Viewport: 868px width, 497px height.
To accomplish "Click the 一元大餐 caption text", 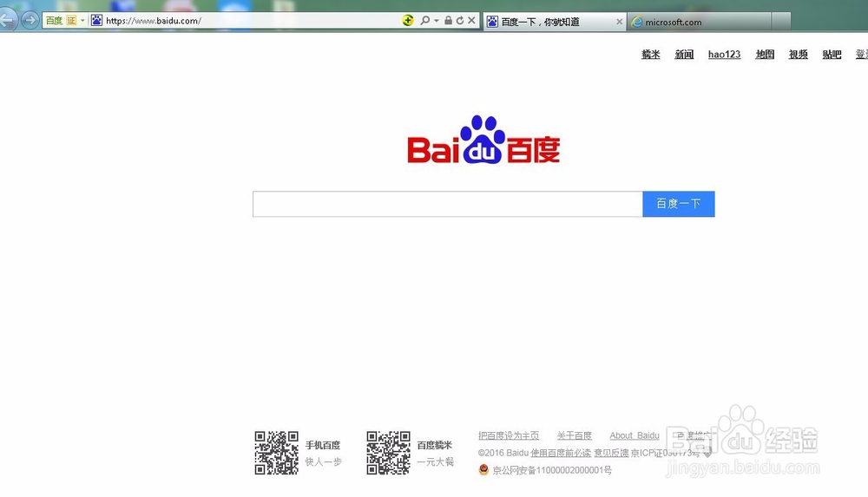I will [435, 461].
